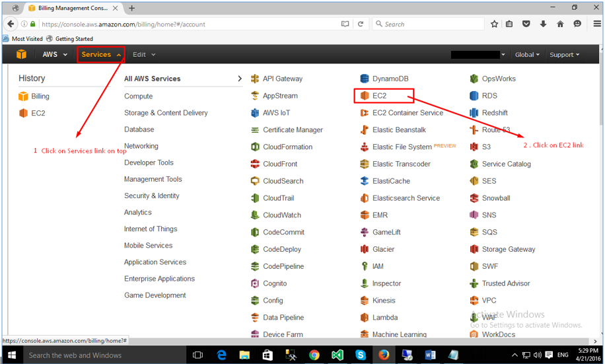Click the AWS cube logo icon

(22, 54)
